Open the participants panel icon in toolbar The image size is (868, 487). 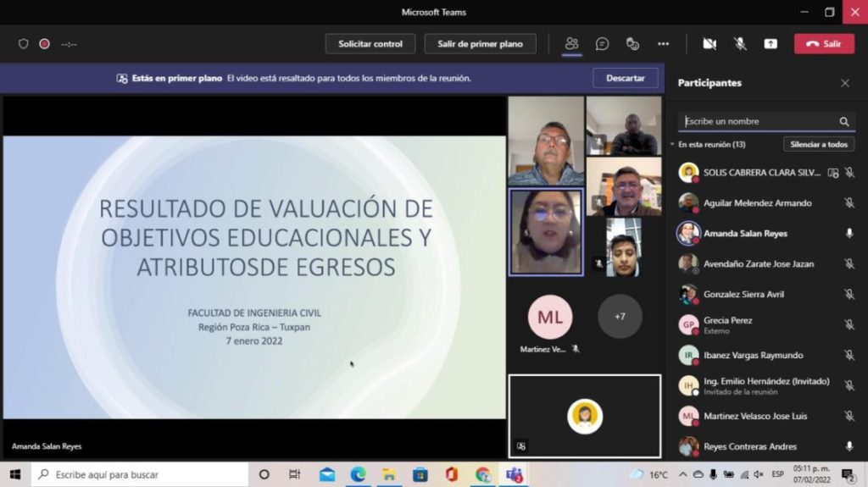(x=571, y=44)
